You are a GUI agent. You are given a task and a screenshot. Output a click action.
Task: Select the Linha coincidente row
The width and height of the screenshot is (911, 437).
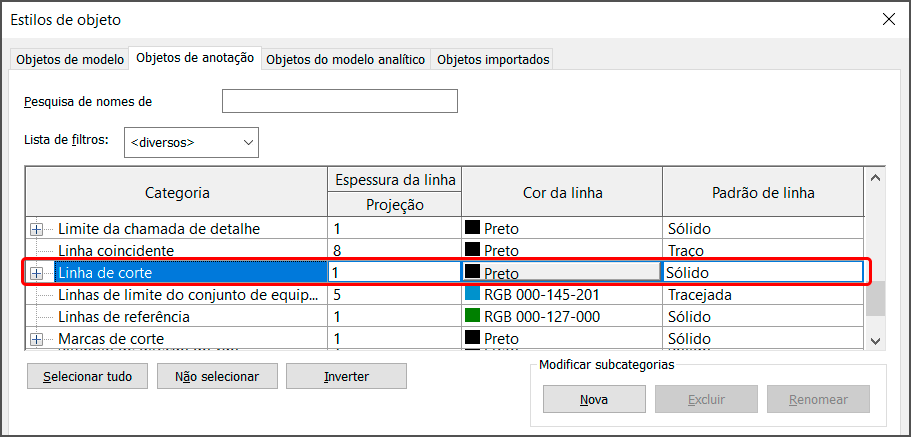click(116, 251)
